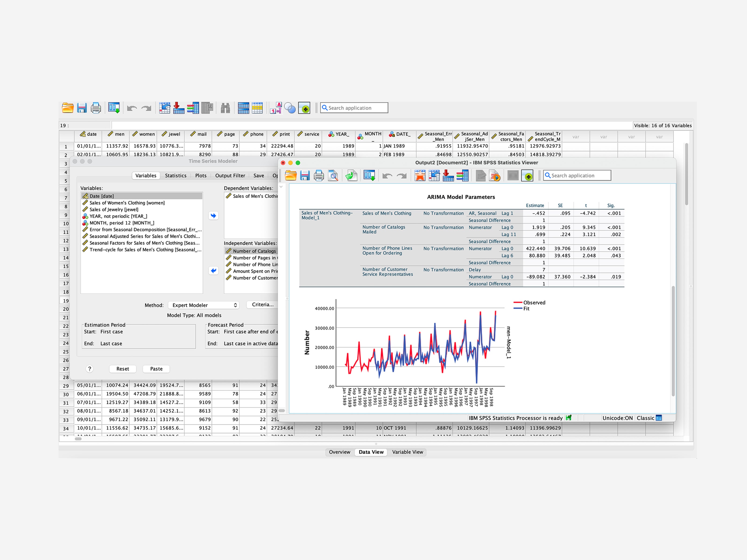Click the Run Script icon in Viewer toolbar
The image size is (747, 560).
point(495,175)
